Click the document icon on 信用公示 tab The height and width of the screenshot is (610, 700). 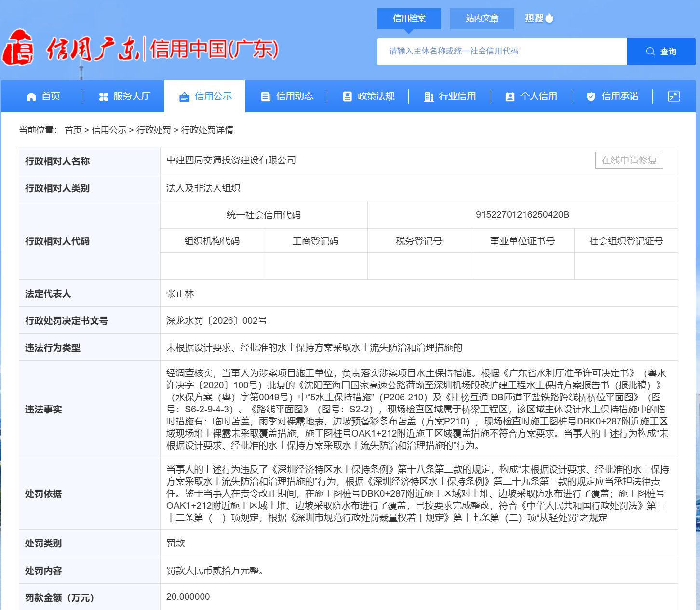coord(184,96)
